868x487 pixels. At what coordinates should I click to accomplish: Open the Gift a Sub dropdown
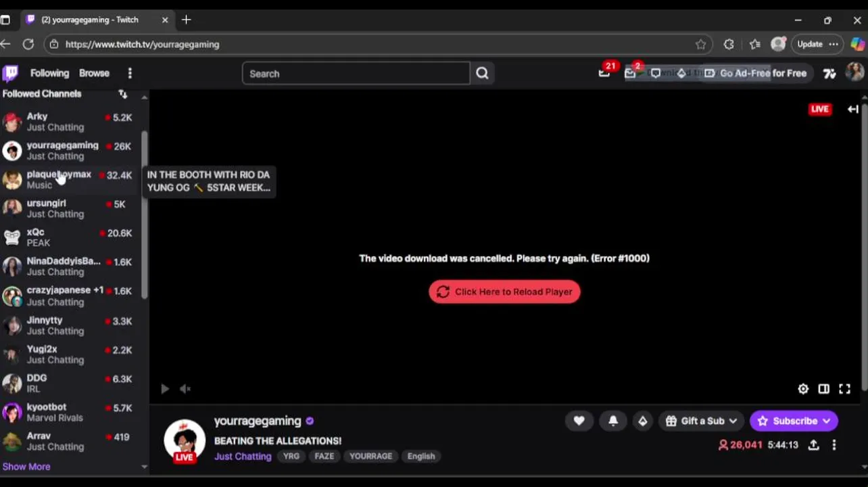701,421
